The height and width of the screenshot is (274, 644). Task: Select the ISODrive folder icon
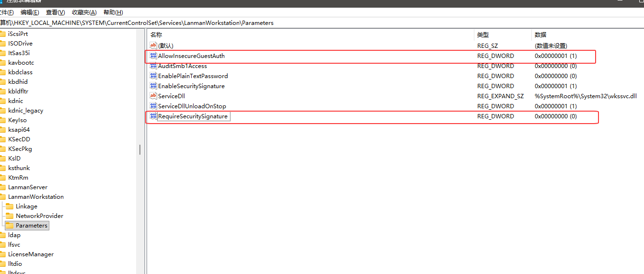(x=2, y=43)
